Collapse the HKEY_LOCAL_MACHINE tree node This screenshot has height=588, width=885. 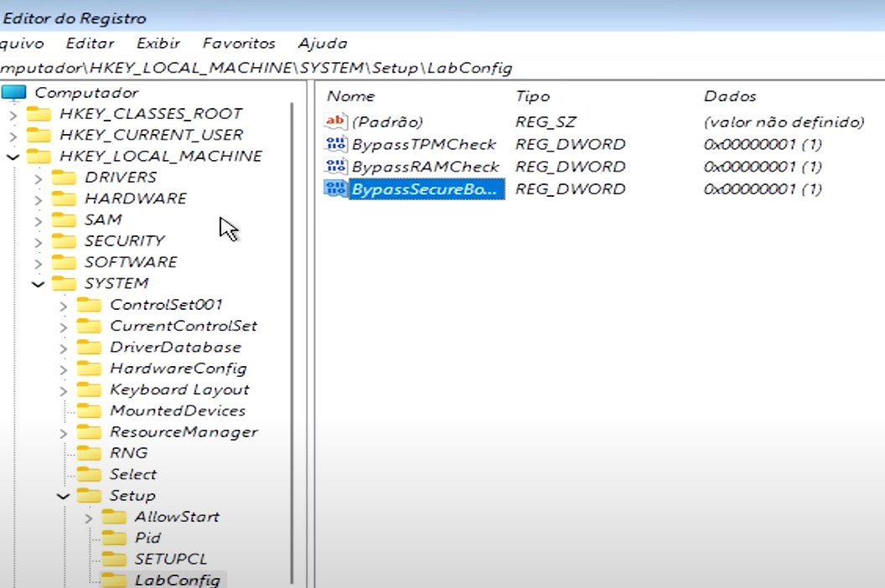click(x=13, y=157)
